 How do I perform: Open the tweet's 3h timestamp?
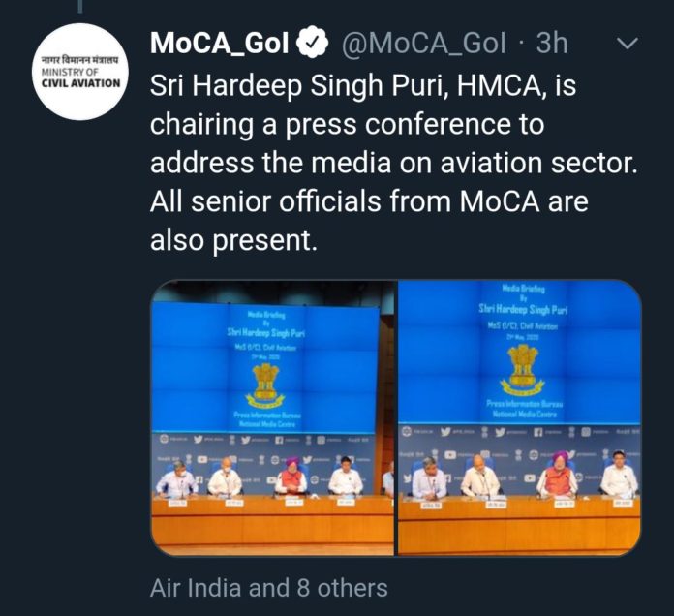pos(552,44)
